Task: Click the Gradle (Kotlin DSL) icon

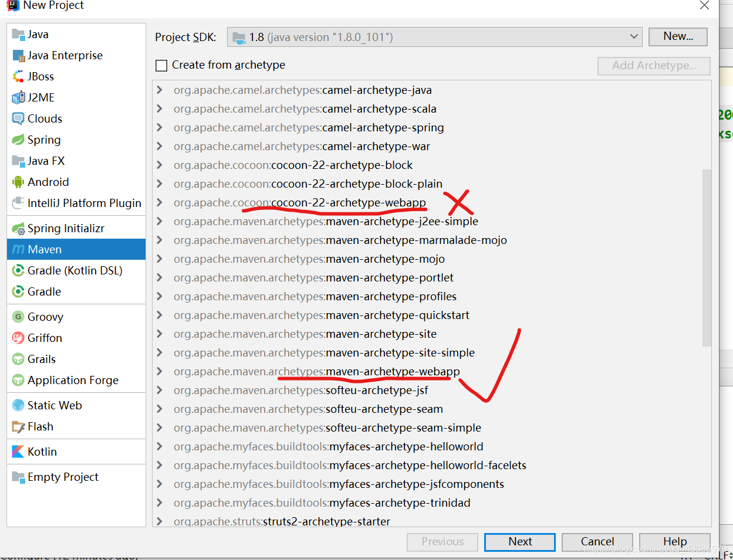Action: click(x=18, y=270)
